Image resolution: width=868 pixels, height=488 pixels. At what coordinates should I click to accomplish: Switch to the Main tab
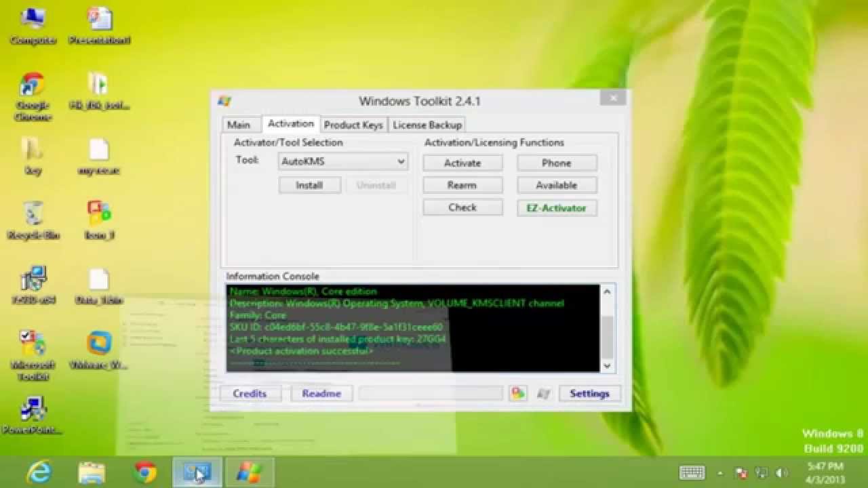tap(239, 125)
